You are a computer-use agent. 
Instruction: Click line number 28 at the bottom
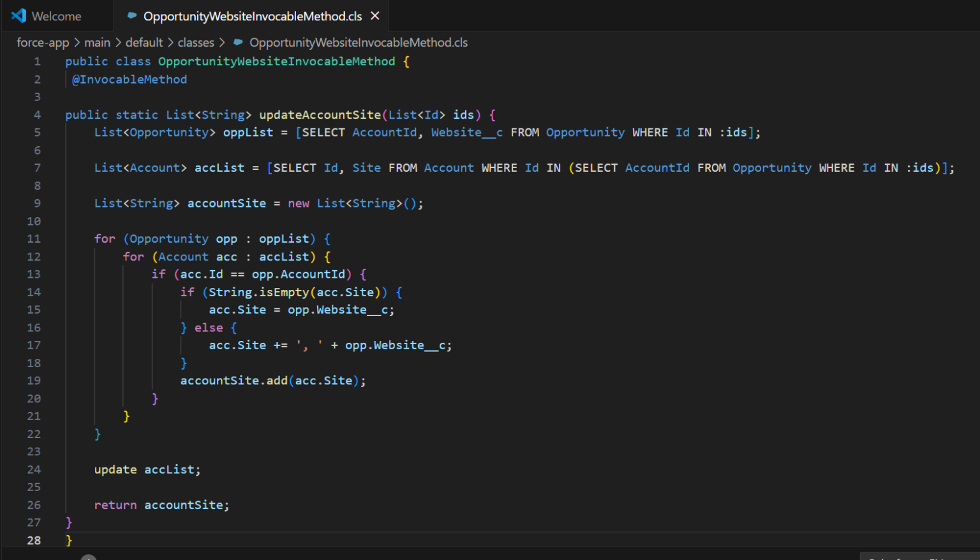click(34, 540)
